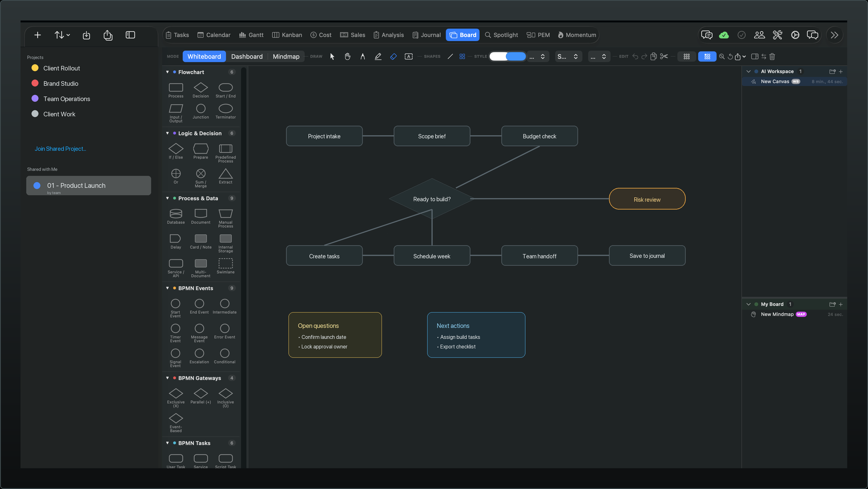This screenshot has width=868, height=489.
Task: Switch to Mindmap mode
Action: coord(286,57)
